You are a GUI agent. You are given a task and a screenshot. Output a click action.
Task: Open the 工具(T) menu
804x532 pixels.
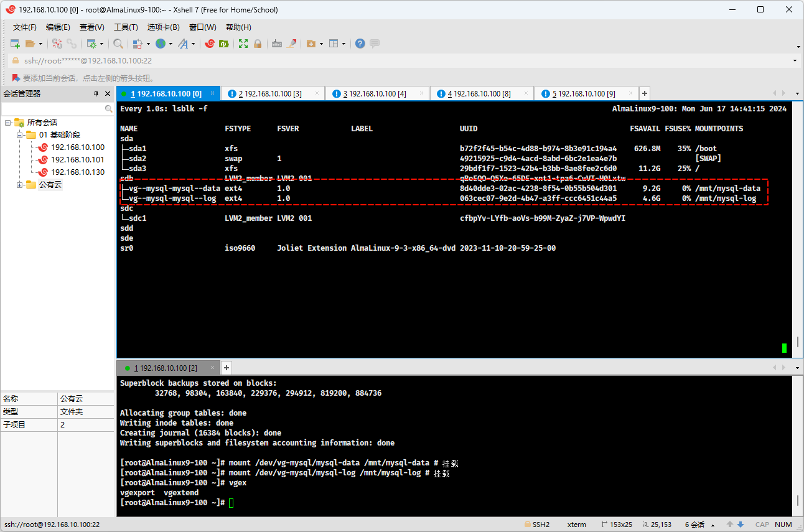[126, 27]
